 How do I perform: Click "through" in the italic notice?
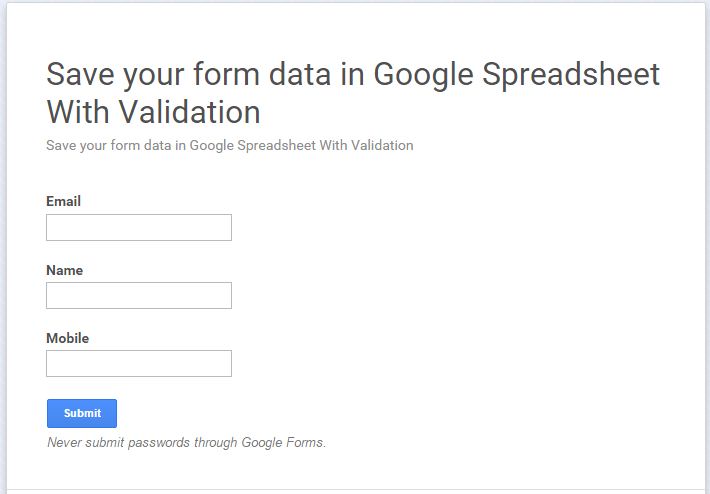216,442
